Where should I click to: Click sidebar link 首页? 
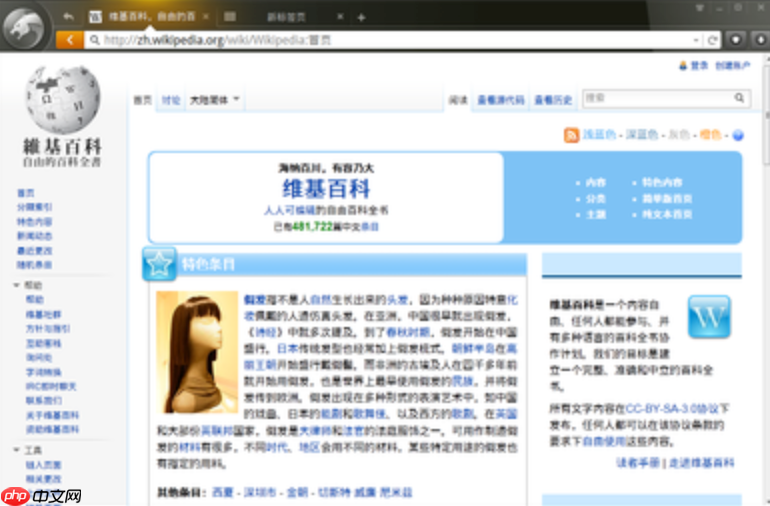[x=26, y=193]
